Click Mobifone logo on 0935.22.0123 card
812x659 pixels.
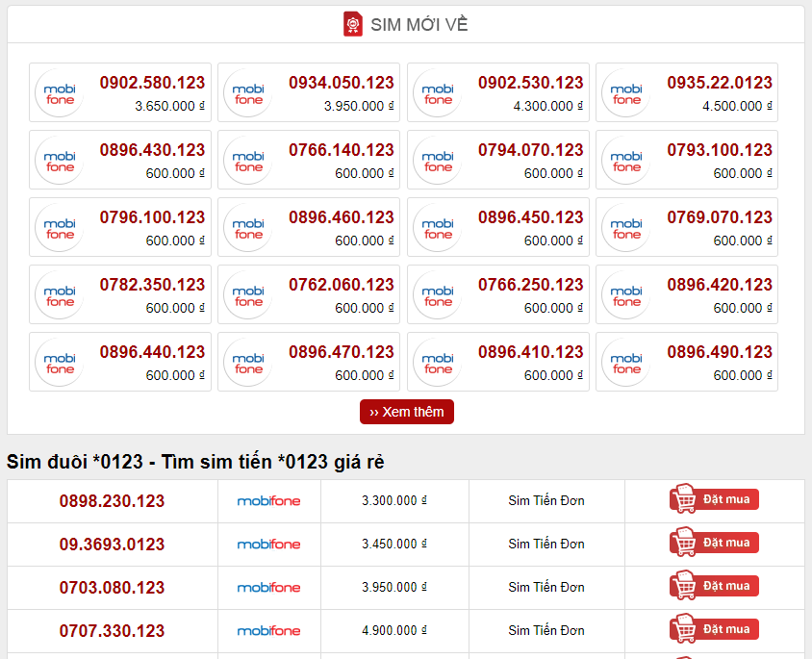626,93
